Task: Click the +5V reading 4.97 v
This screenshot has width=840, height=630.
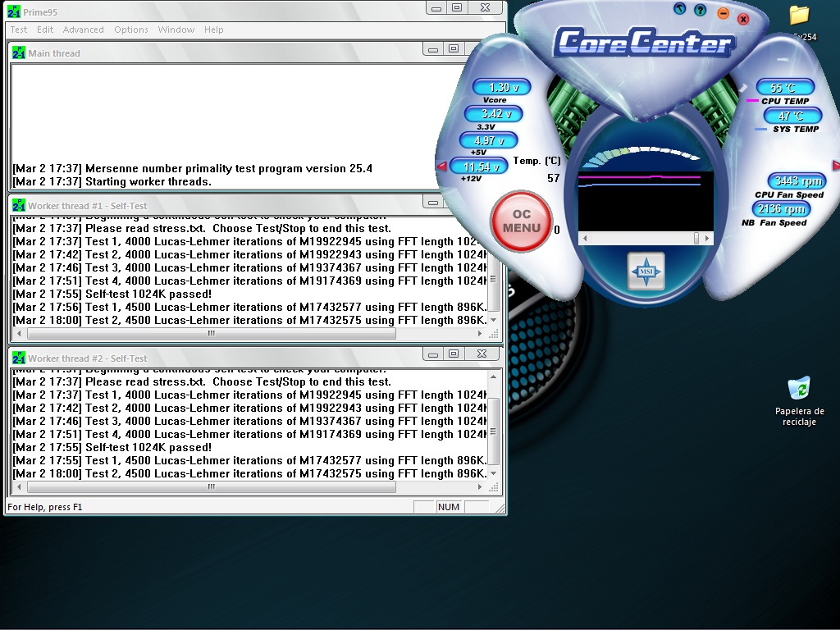Action: (x=489, y=140)
